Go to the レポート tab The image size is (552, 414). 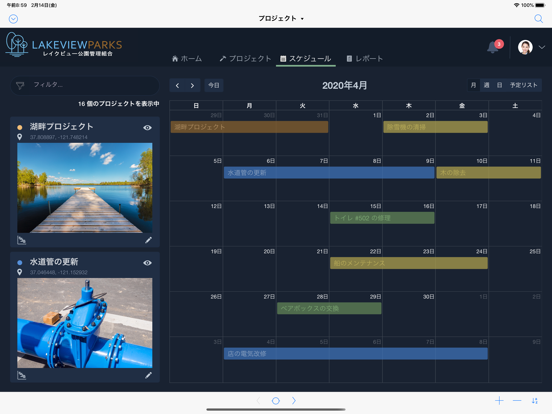click(364, 58)
